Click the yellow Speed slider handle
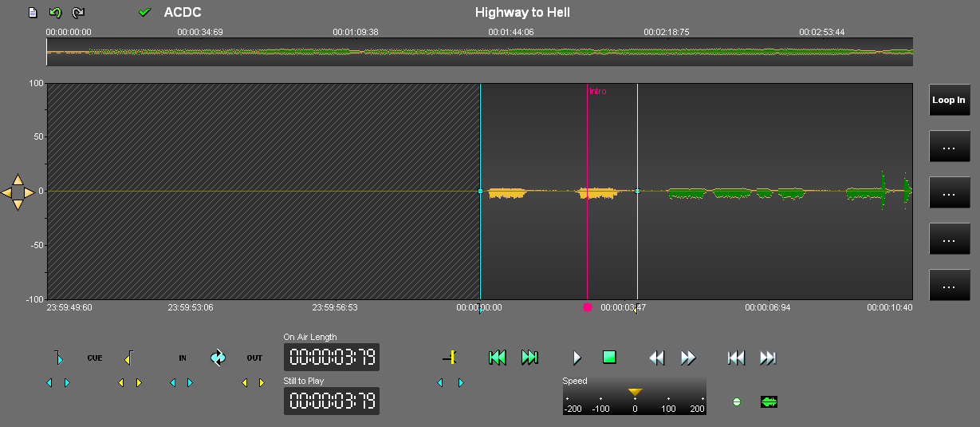The height and width of the screenshot is (427, 980). click(x=635, y=392)
